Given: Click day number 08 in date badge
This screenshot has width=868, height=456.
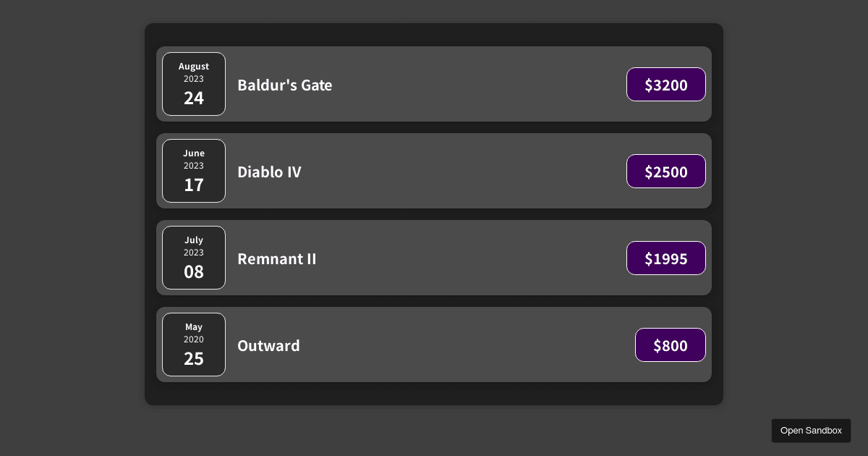Looking at the screenshot, I should tap(194, 272).
